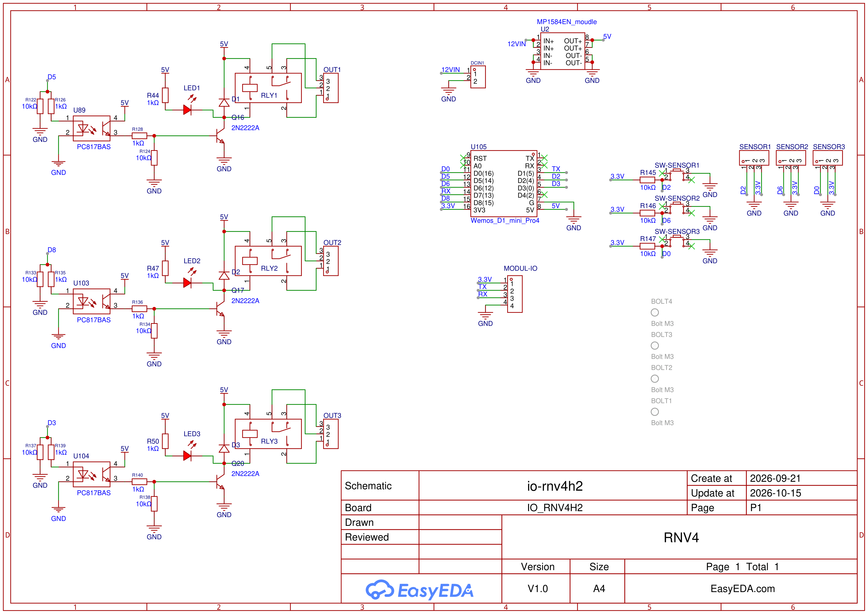The width and height of the screenshot is (868, 614).
Task: Click the IO_RNV4H2 board name text
Action: pyautogui.click(x=555, y=507)
